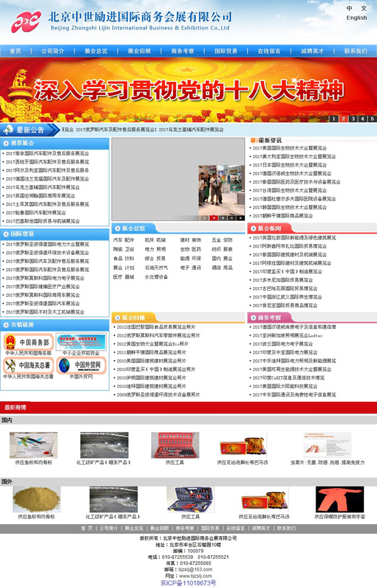Click the icon beside 展会新闻 heading
This screenshot has height=588, width=377.
coord(252,229)
